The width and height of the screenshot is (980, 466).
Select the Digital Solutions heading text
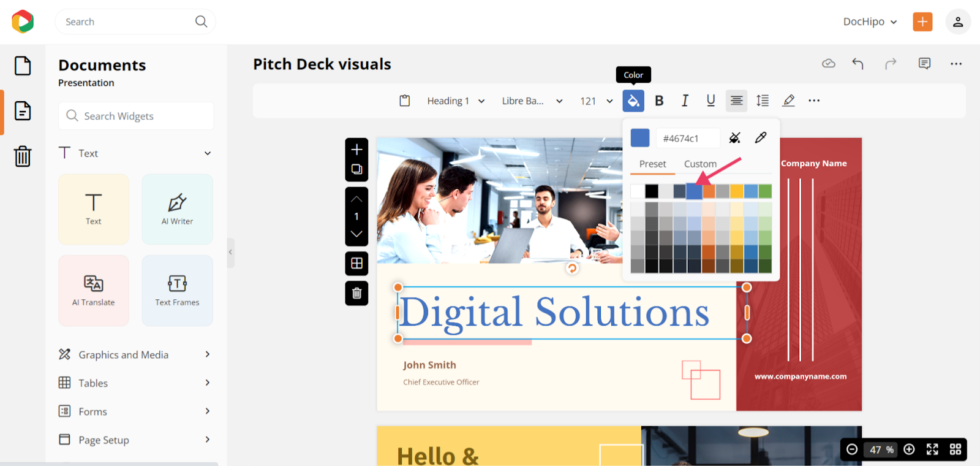(x=555, y=313)
